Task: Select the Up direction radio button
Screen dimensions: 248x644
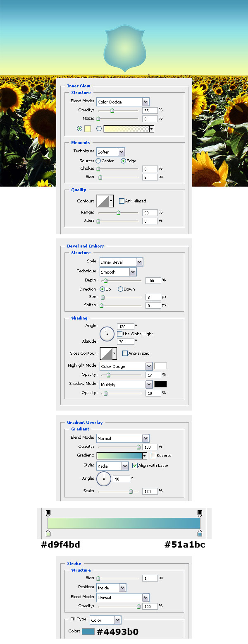Action: (102, 289)
